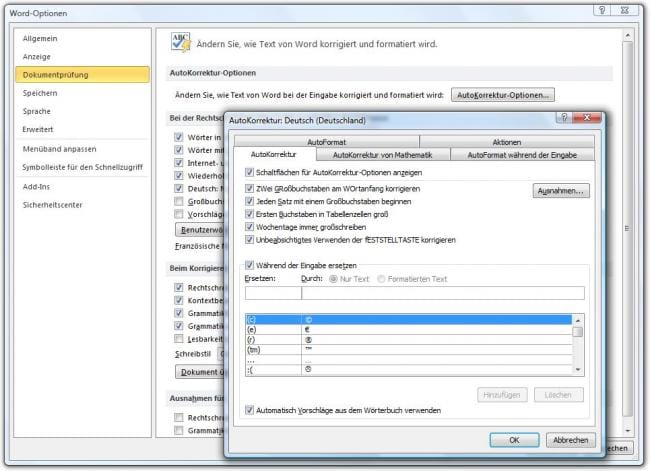
Task: Enable Rechtschr... checkbox under Ausnahmen für
Action: coord(179,418)
